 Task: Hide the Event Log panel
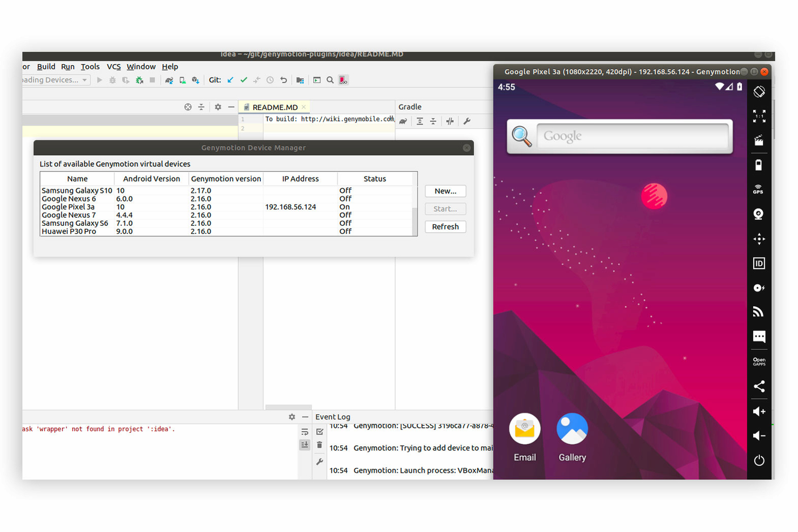tap(305, 416)
